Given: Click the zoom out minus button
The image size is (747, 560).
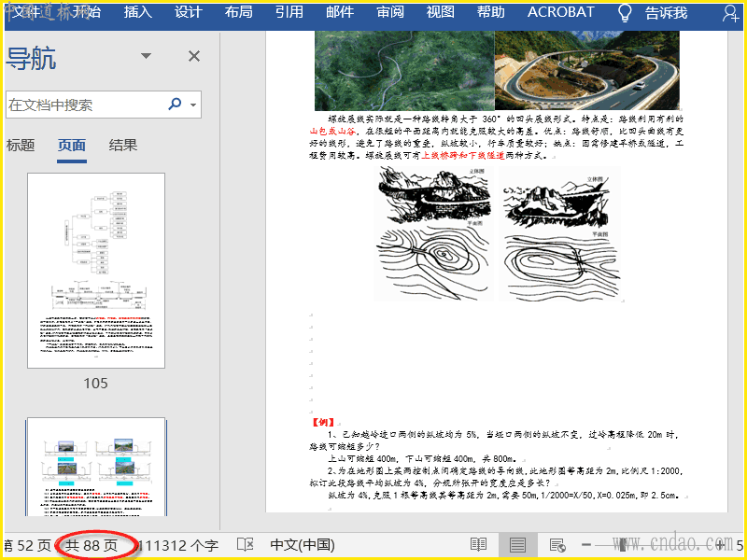Looking at the screenshot, I should point(586,545).
